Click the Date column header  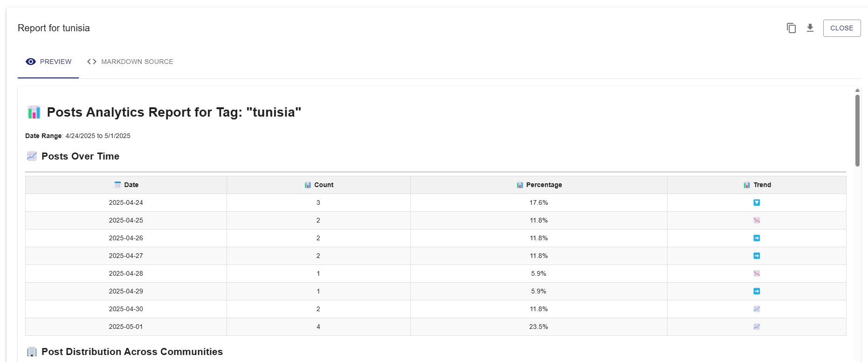[126, 185]
